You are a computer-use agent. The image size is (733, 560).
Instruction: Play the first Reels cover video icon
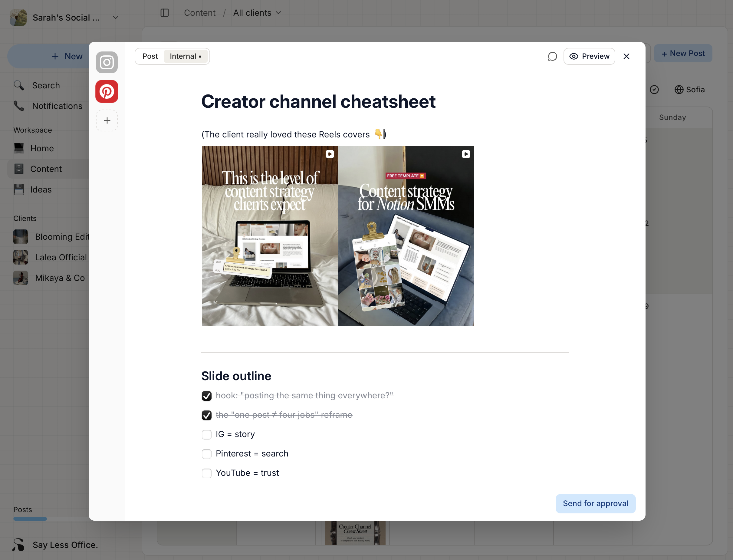click(330, 154)
